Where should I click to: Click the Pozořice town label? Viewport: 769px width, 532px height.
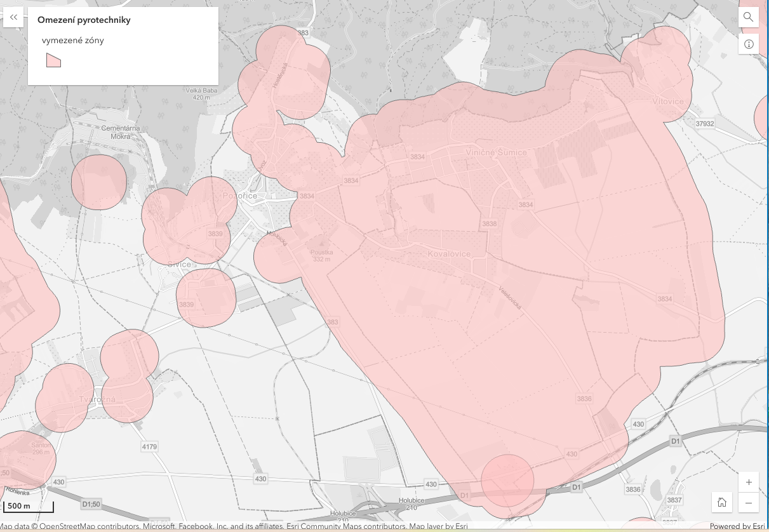[239, 196]
